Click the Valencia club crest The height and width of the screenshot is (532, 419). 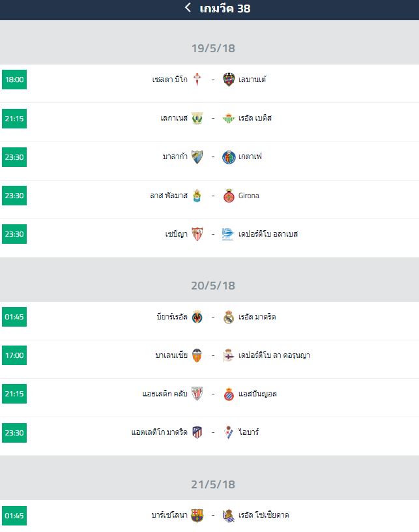(197, 355)
